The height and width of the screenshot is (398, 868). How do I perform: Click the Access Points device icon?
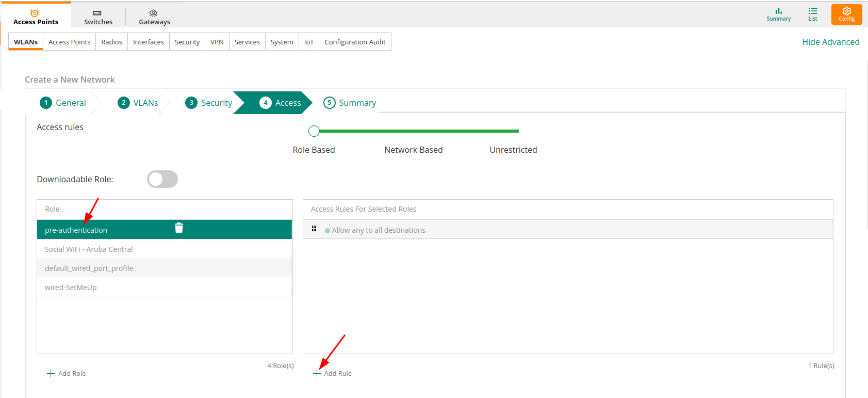click(x=35, y=13)
